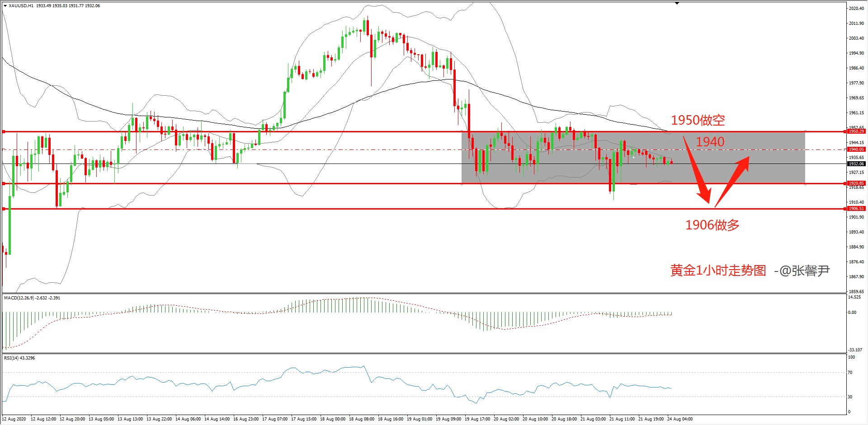Click the 1927.15 price scale value

856,173
